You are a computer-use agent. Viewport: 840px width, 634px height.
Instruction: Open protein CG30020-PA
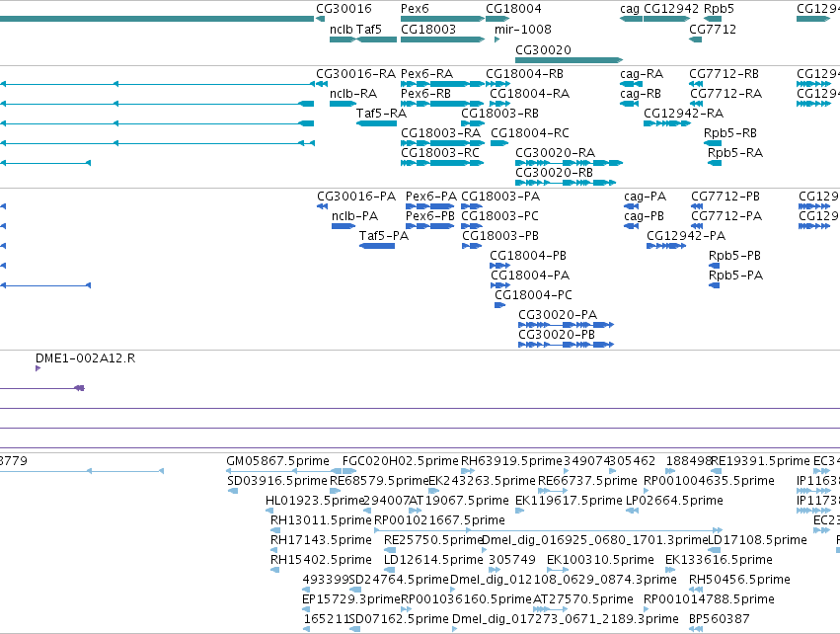[x=558, y=315]
